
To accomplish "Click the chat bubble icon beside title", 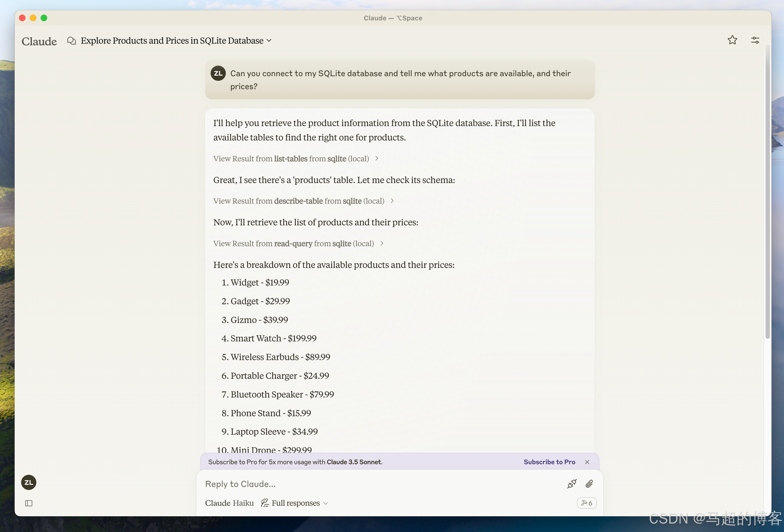I will pos(71,40).
